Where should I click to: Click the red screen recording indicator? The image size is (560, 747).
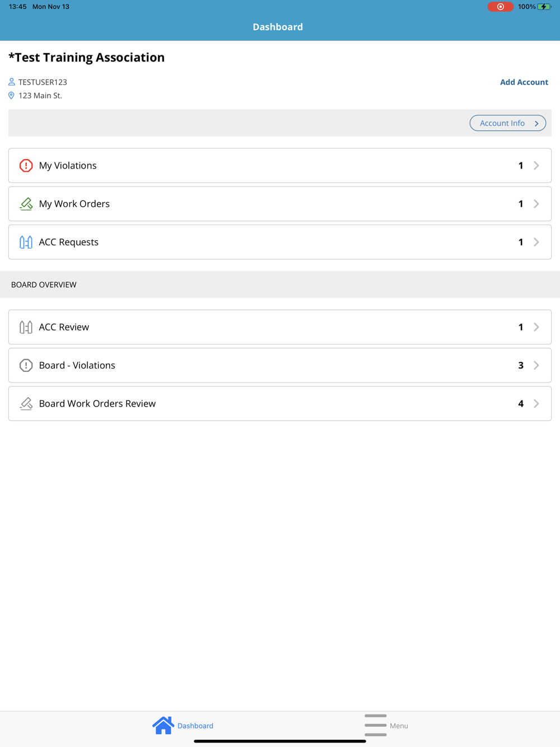pyautogui.click(x=500, y=7)
